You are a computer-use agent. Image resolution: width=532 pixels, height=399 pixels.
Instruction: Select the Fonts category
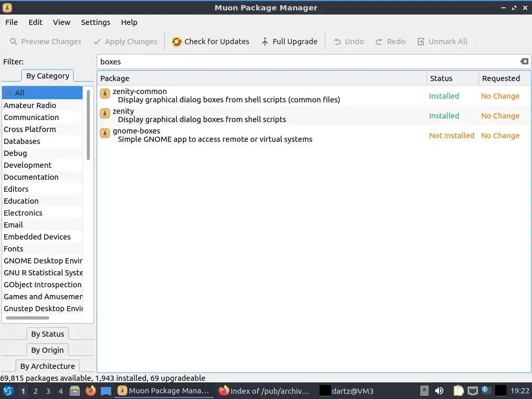pyautogui.click(x=42, y=249)
